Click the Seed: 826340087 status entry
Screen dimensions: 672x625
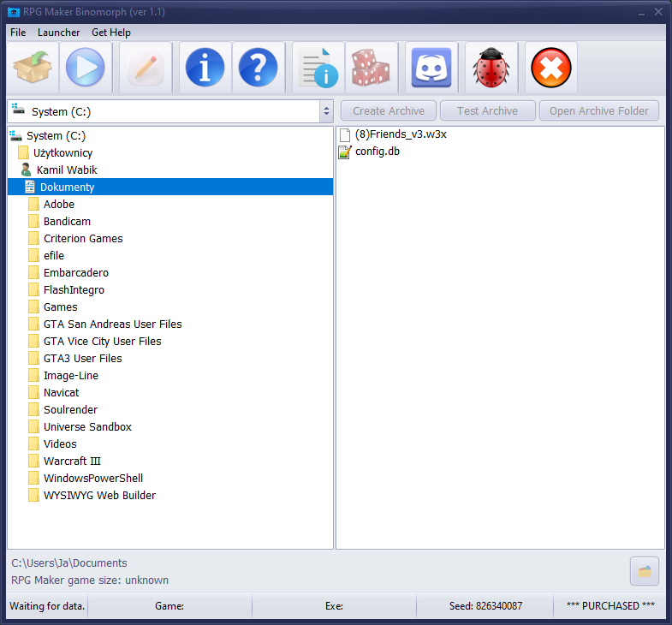485,605
